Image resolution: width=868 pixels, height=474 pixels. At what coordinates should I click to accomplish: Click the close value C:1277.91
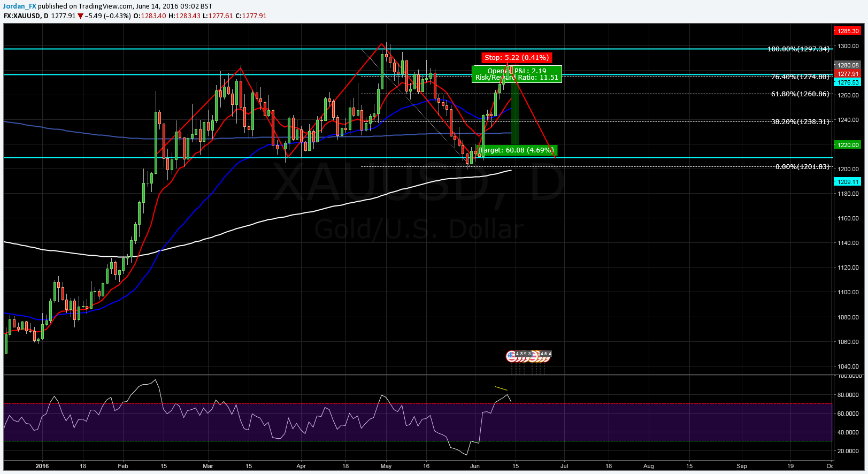point(251,16)
